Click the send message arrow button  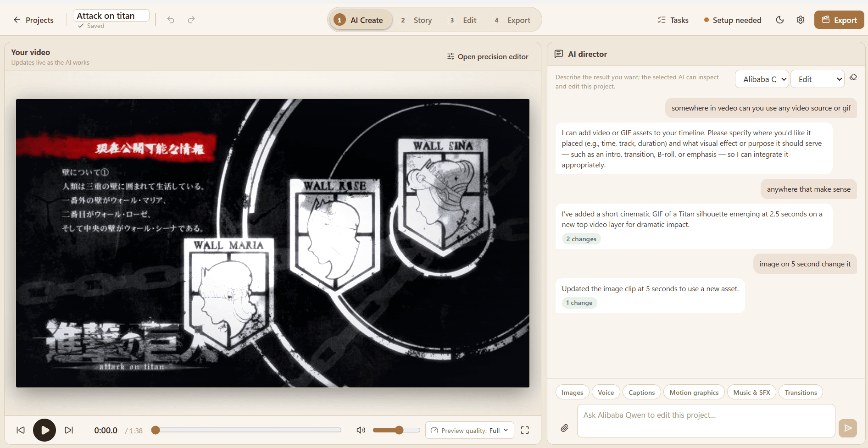848,428
